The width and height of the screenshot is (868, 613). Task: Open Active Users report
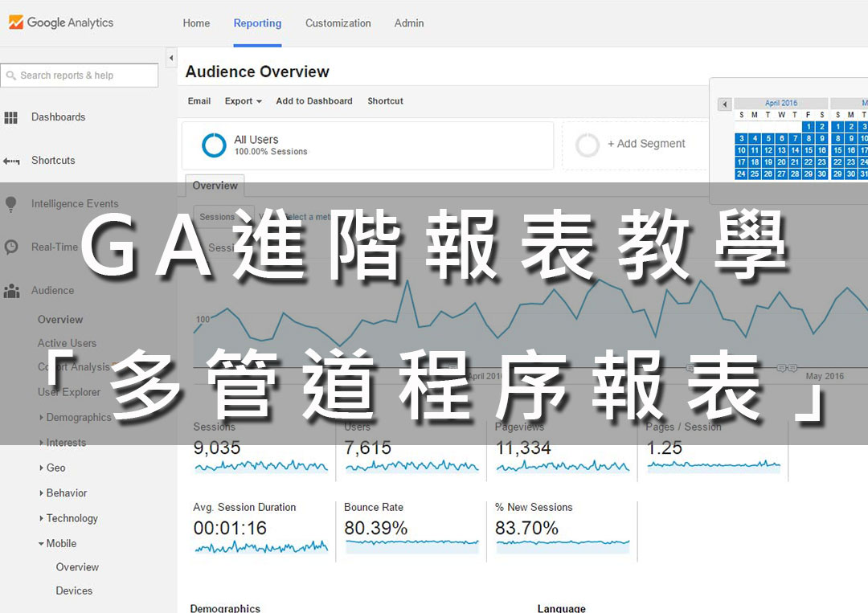[x=67, y=343]
